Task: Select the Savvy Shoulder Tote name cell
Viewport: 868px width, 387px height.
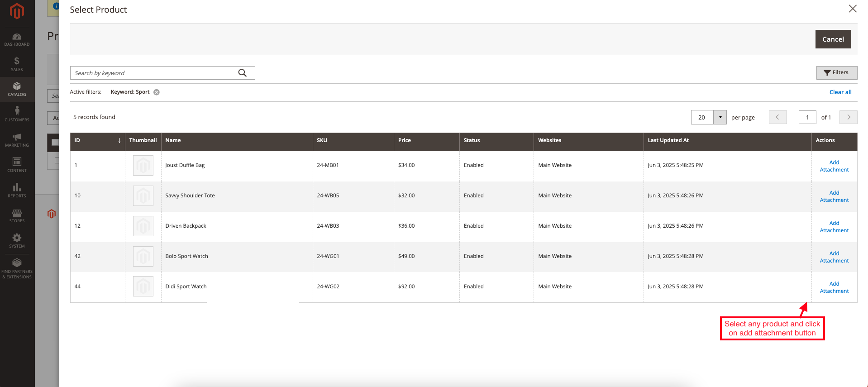Action: click(x=237, y=196)
